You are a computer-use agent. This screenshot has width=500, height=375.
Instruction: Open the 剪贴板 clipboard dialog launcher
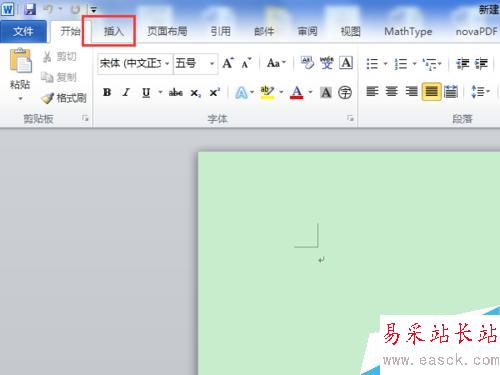point(85,118)
